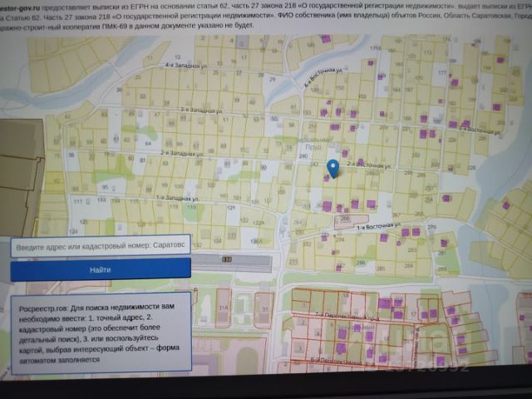Image resolution: width=532 pixels, height=399 pixels.
Task: Select building 31А on the map
Action: [x=224, y=308]
